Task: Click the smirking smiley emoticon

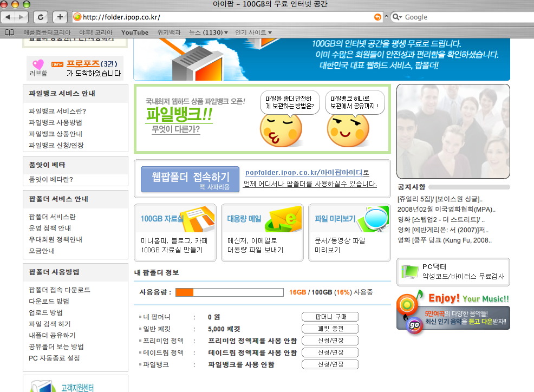Action: pos(348,130)
